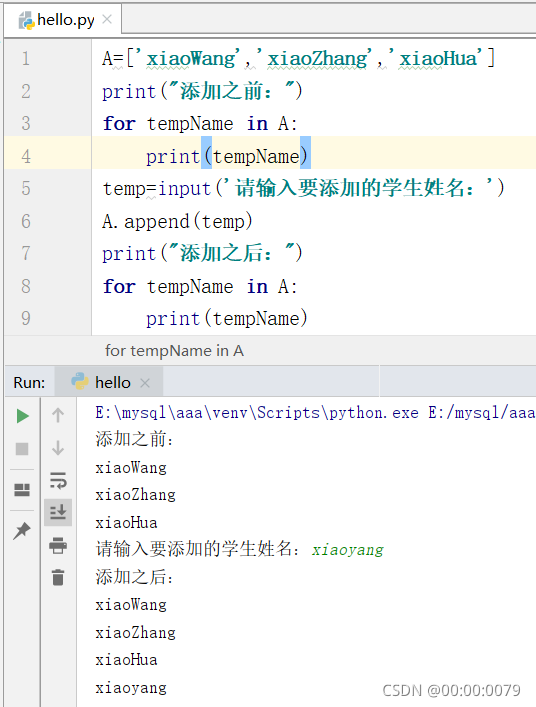Click the temp=input line of code
This screenshot has width=536, height=707.
303,188
